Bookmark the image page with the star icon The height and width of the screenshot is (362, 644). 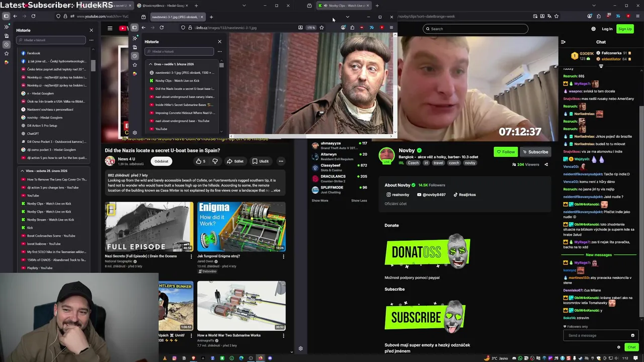click(321, 28)
